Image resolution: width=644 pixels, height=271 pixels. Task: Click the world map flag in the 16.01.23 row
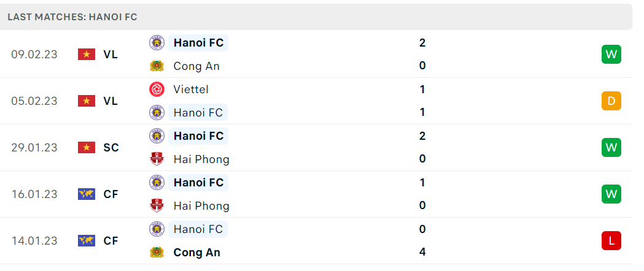coord(86,194)
